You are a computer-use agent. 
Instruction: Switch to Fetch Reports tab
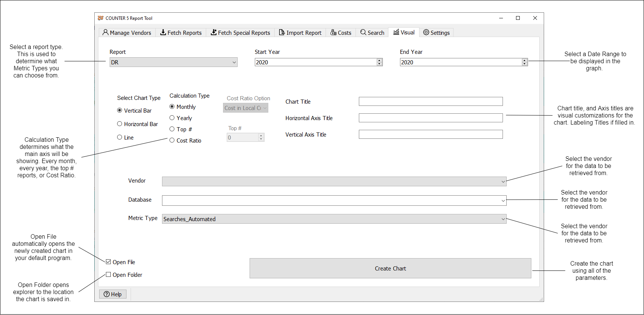click(x=181, y=33)
